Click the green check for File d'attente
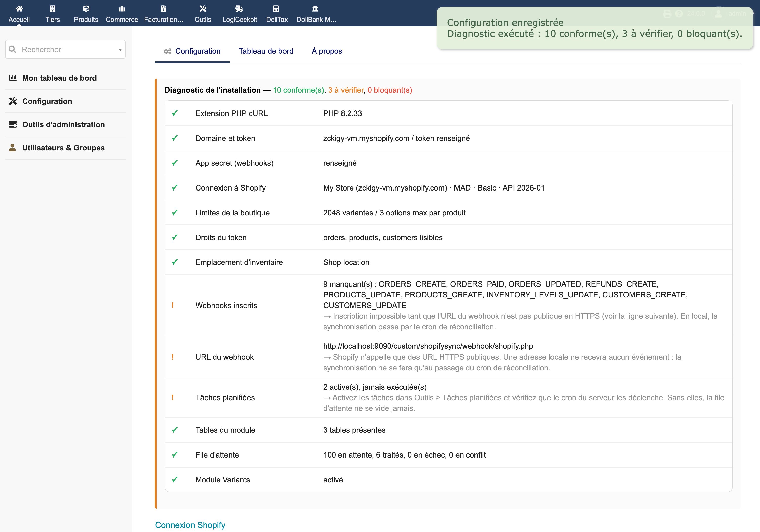760x532 pixels. tap(175, 455)
